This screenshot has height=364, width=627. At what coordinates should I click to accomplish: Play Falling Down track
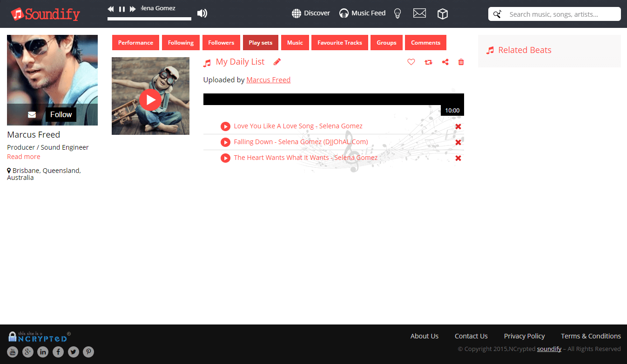(x=225, y=142)
